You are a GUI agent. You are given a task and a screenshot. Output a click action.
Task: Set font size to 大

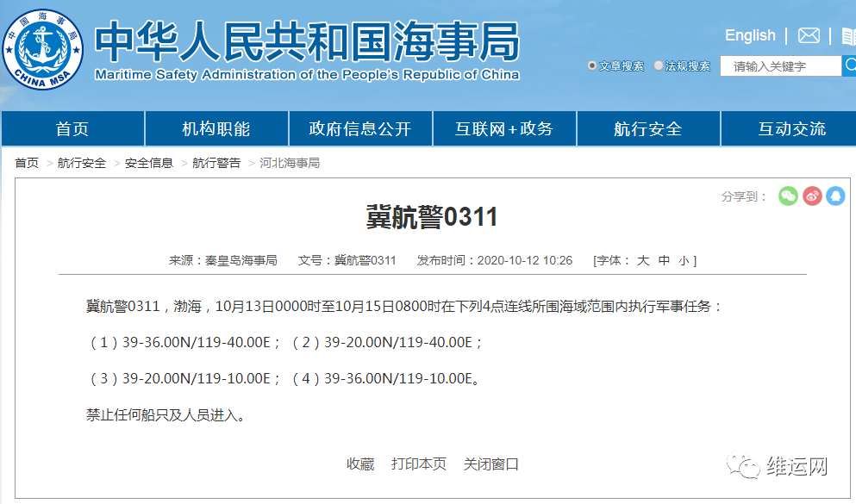click(642, 260)
